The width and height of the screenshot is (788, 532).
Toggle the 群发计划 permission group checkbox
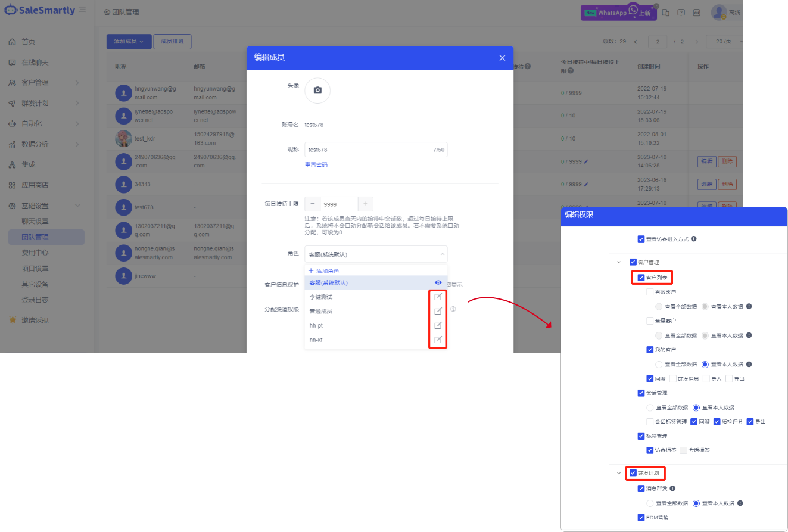click(633, 473)
